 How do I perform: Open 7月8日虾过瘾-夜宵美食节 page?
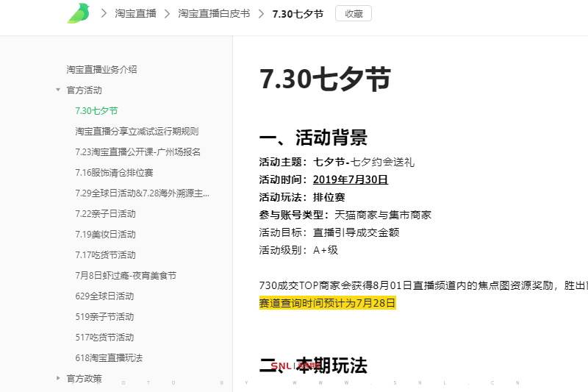click(x=126, y=276)
